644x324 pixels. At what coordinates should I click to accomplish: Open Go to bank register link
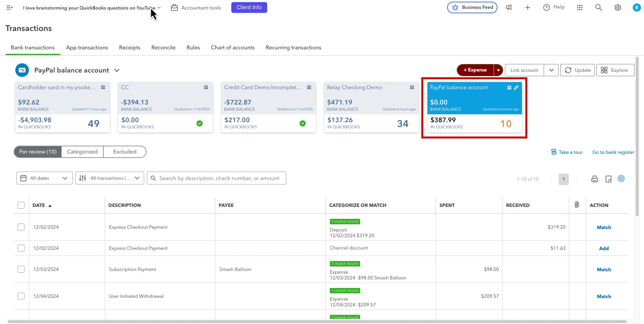pyautogui.click(x=613, y=152)
